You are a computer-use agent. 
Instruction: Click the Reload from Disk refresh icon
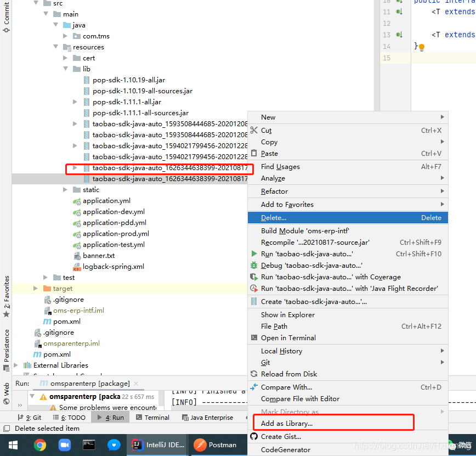coord(254,374)
